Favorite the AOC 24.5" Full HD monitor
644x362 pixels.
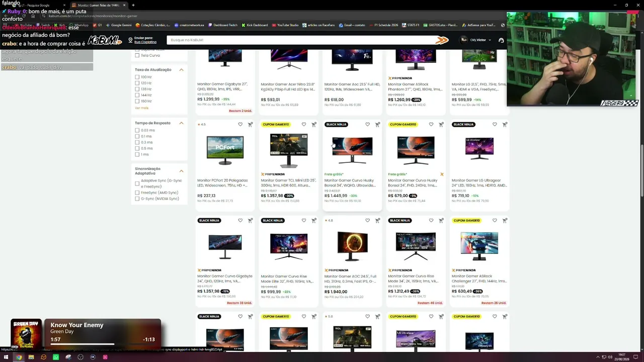[367, 220]
